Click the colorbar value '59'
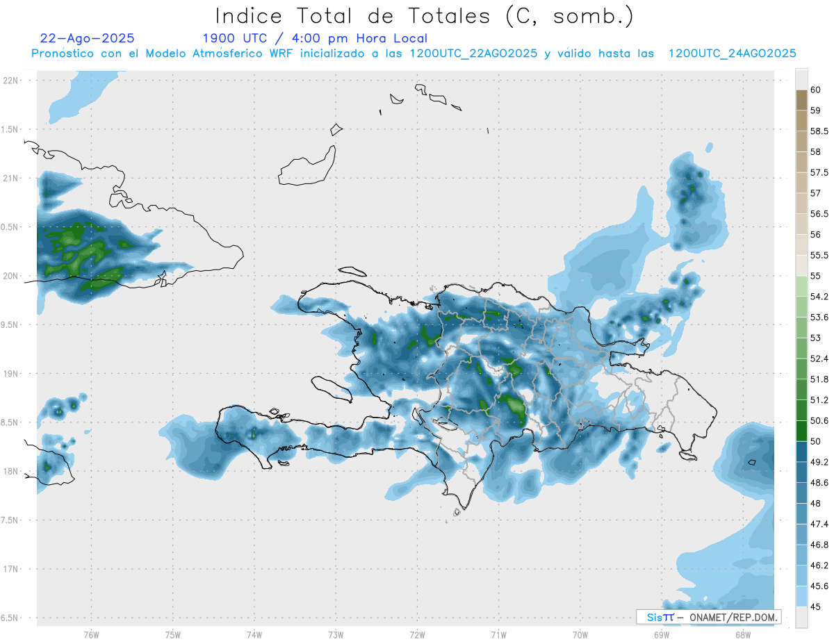This screenshot has width=834, height=644. (x=816, y=110)
